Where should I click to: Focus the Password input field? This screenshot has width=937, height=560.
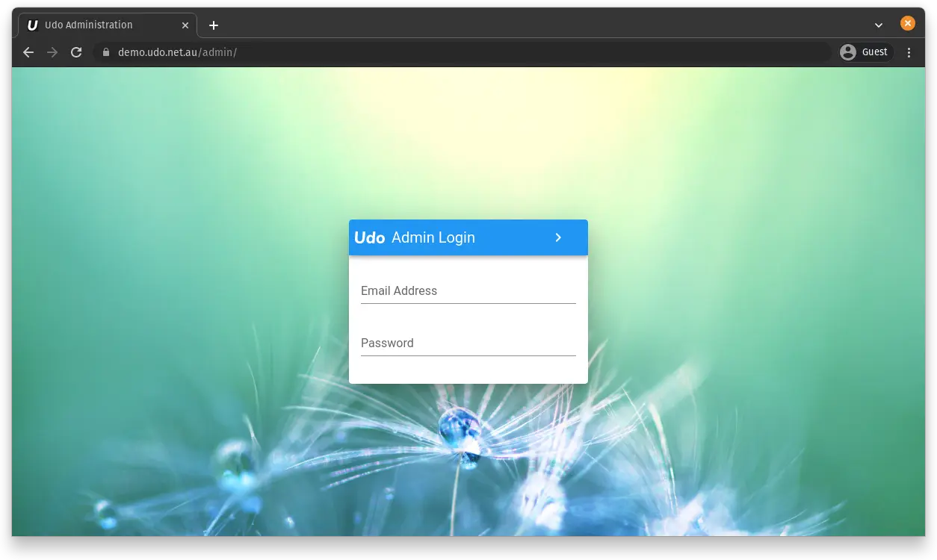point(468,343)
